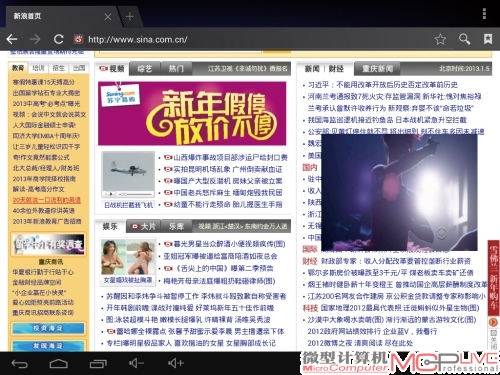Click the sidebar survey banner image

[x=49, y=245]
